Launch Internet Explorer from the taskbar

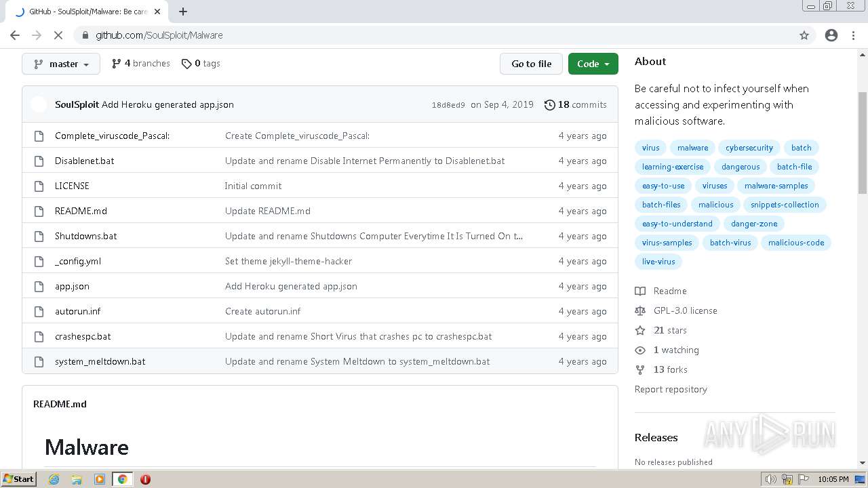click(54, 479)
